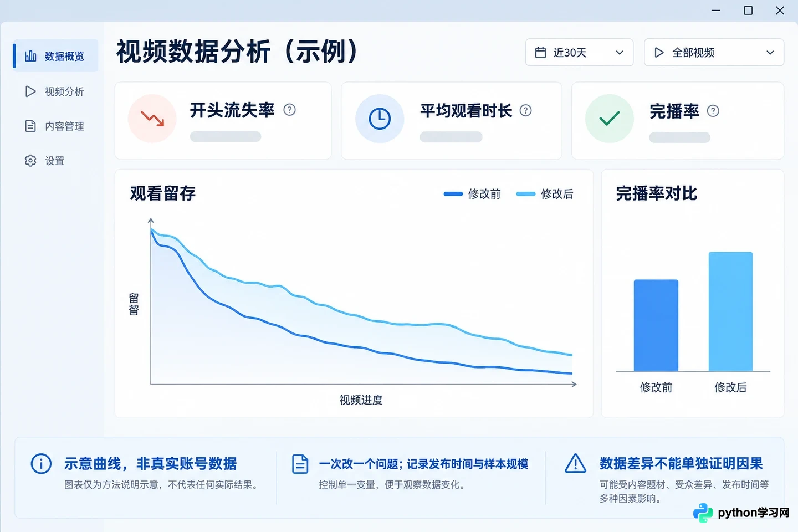Toggle the 修改前 legend item in 观看留存
The width and height of the screenshot is (798, 532).
472,194
